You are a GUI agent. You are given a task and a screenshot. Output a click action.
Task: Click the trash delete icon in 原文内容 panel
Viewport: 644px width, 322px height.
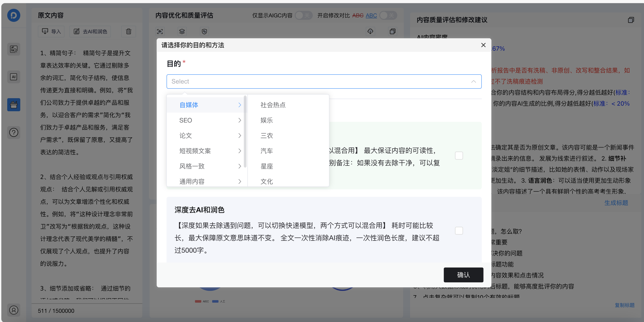pos(128,32)
